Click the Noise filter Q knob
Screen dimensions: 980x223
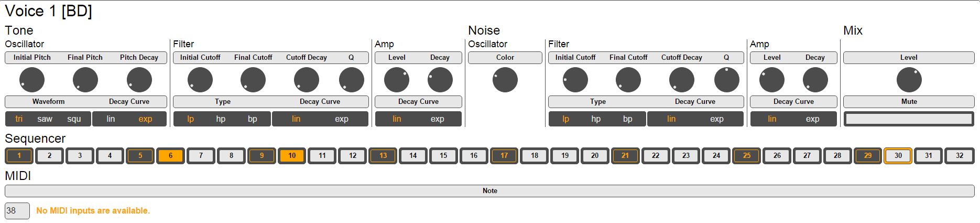727,80
